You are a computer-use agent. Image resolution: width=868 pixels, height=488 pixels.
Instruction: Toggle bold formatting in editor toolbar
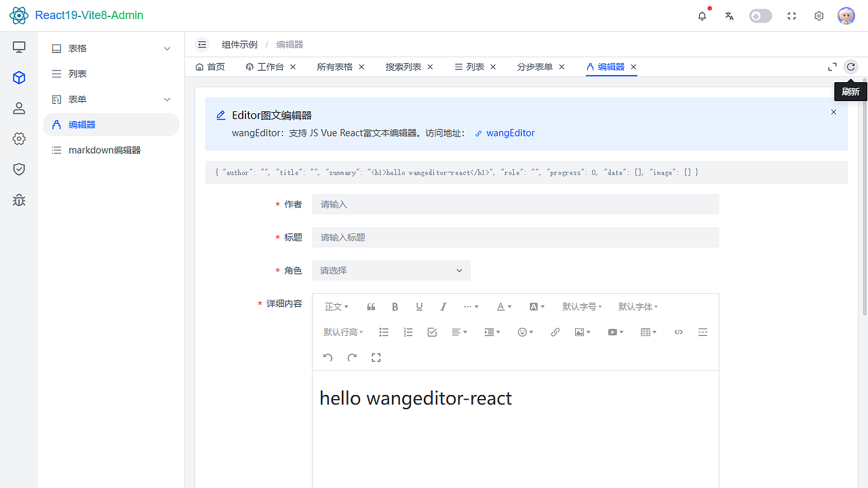coord(395,307)
